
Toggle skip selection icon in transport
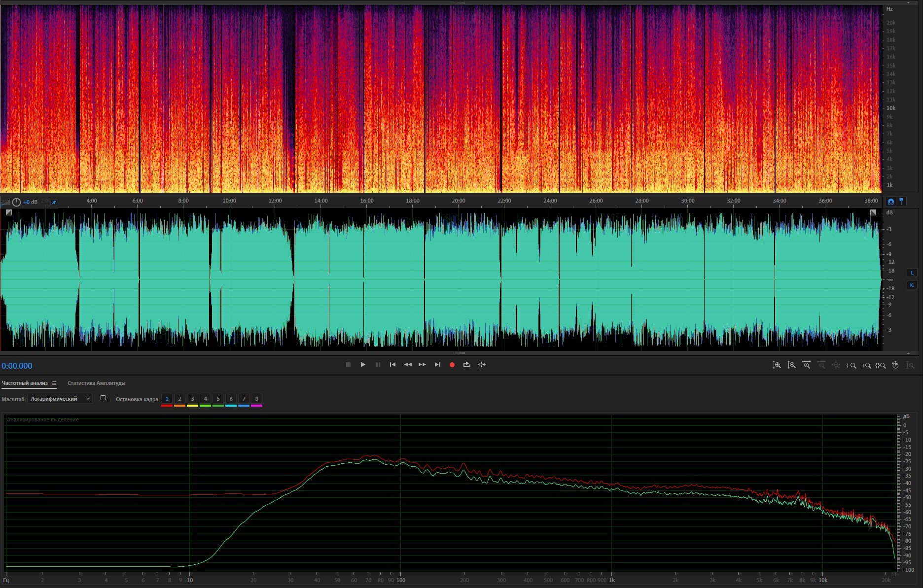(x=482, y=365)
